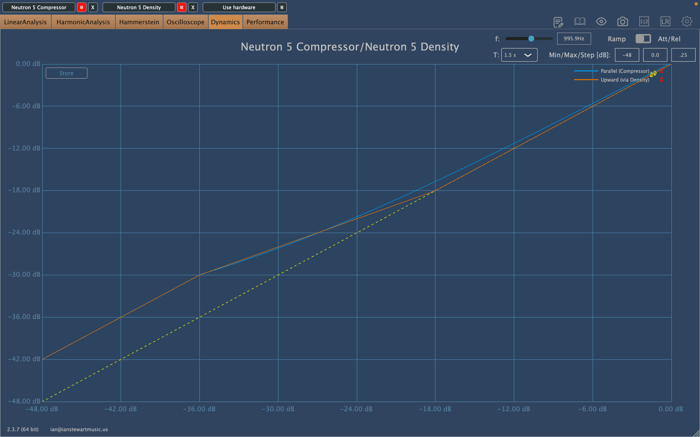Open the manual book icon
The height and width of the screenshot is (437, 700).
(579, 21)
